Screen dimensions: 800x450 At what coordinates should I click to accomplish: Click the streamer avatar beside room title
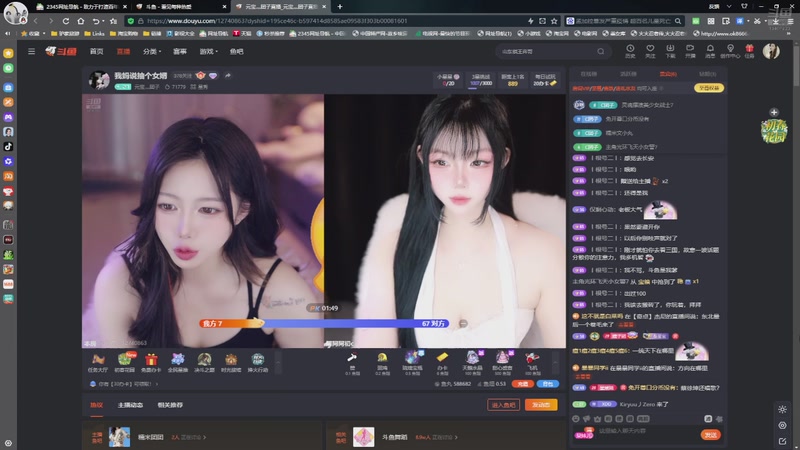tap(99, 81)
